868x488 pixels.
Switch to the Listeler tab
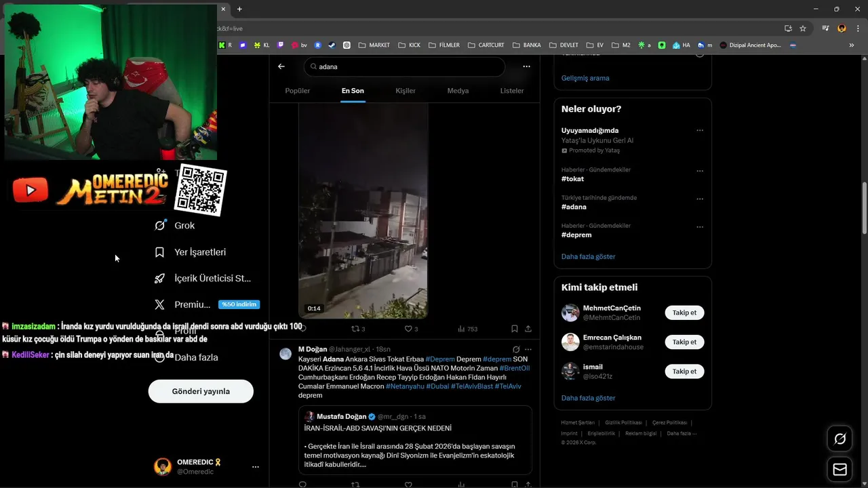512,91
